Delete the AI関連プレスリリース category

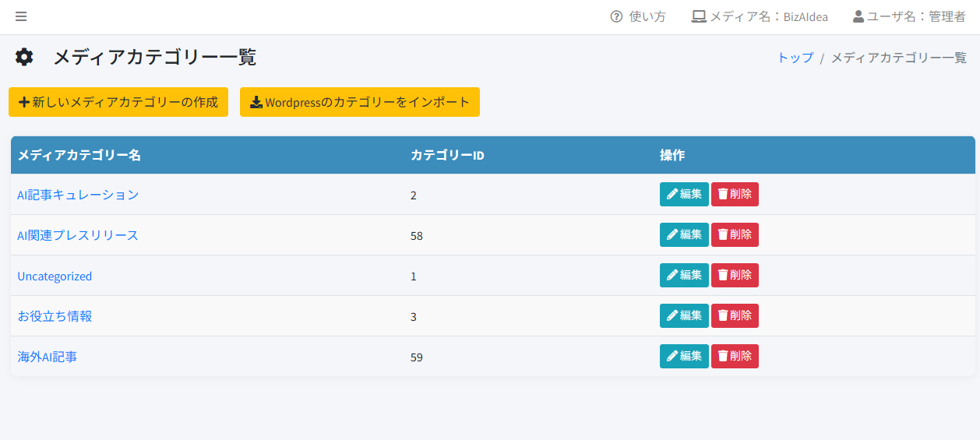[734, 234]
